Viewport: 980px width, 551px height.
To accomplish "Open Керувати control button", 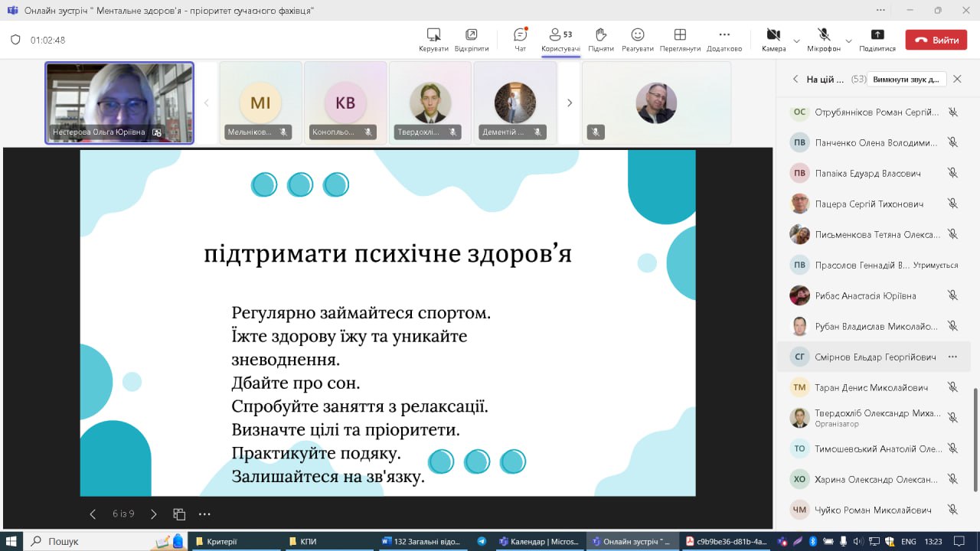I will pyautogui.click(x=433, y=39).
